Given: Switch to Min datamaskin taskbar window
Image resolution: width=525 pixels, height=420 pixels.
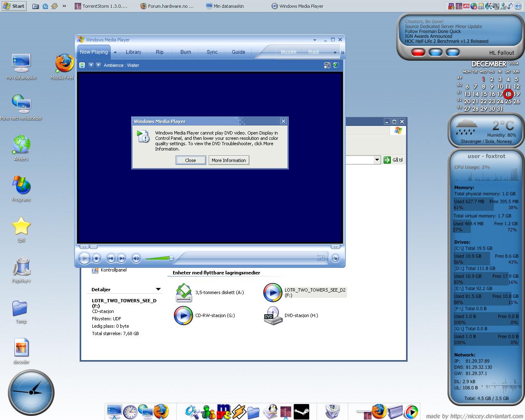Looking at the screenshot, I should [x=225, y=6].
